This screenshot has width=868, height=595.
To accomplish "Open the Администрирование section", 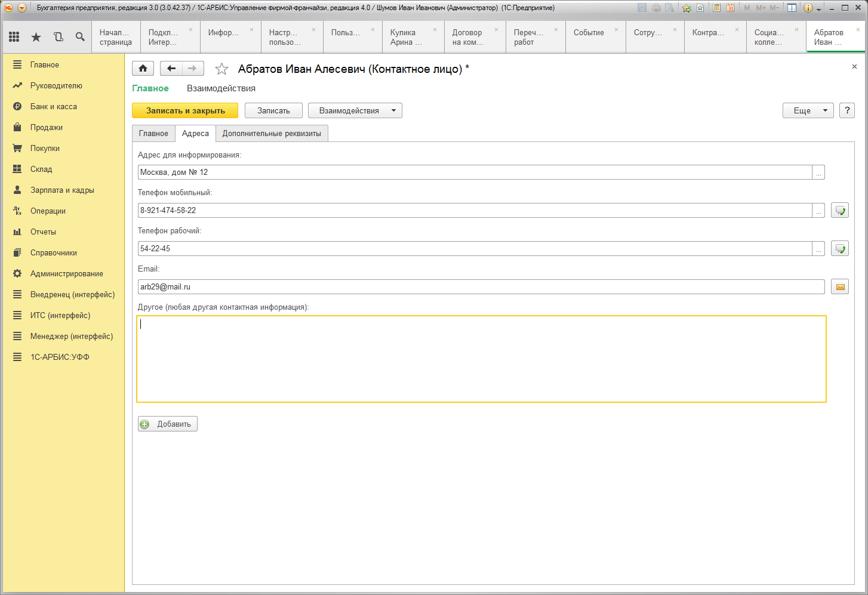I will pos(64,273).
